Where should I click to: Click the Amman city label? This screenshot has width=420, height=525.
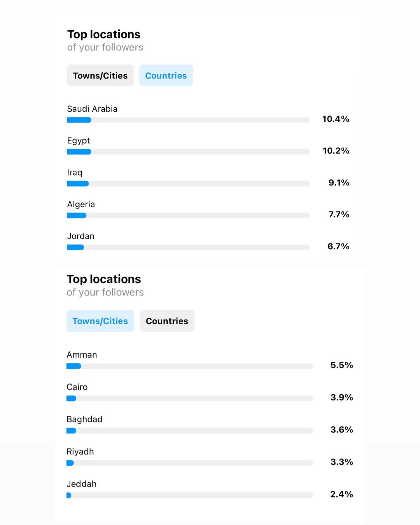82,355
